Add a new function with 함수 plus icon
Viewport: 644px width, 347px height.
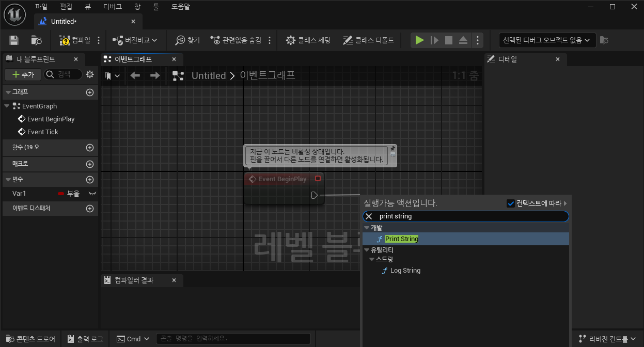click(x=90, y=148)
